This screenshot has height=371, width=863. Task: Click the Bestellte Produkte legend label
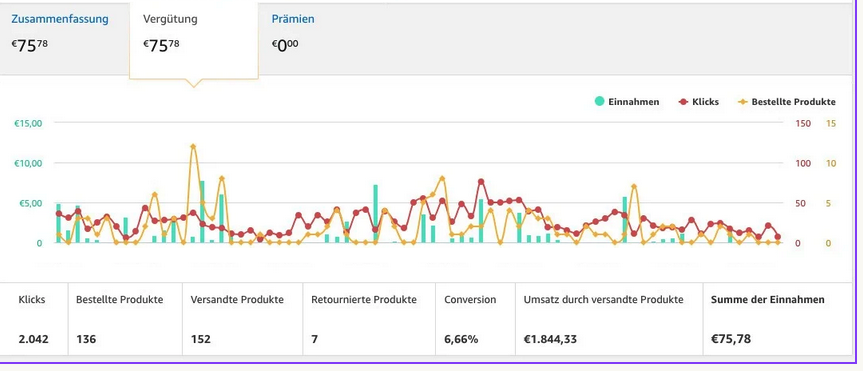click(x=794, y=102)
